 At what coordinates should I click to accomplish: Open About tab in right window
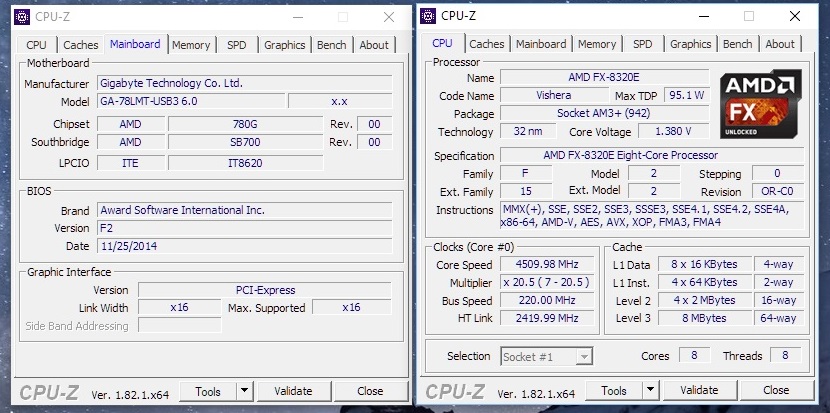click(780, 44)
